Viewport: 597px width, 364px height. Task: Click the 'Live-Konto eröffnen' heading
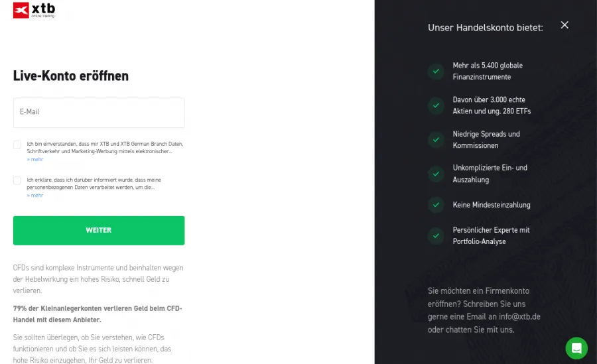[71, 76]
